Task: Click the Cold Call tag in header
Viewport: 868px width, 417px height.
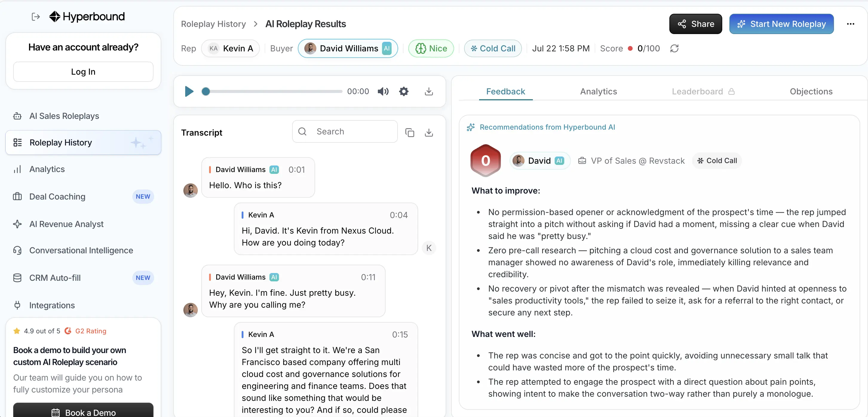Action: click(493, 49)
